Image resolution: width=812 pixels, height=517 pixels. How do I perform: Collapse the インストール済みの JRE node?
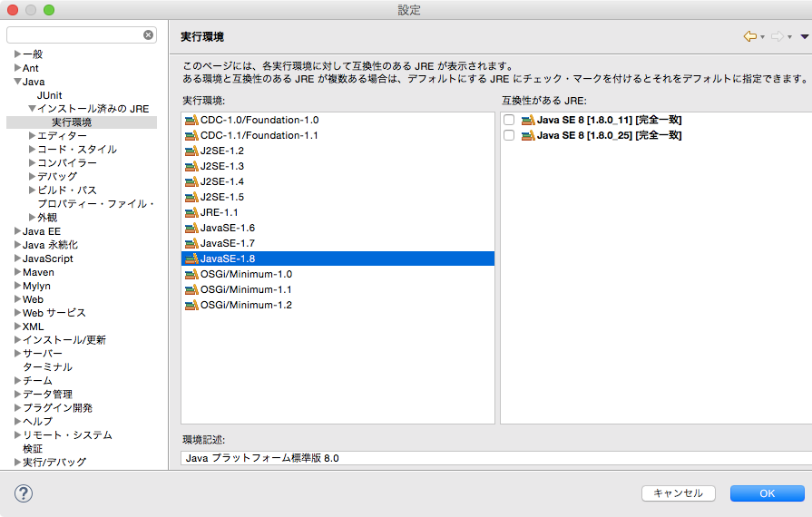tap(32, 109)
